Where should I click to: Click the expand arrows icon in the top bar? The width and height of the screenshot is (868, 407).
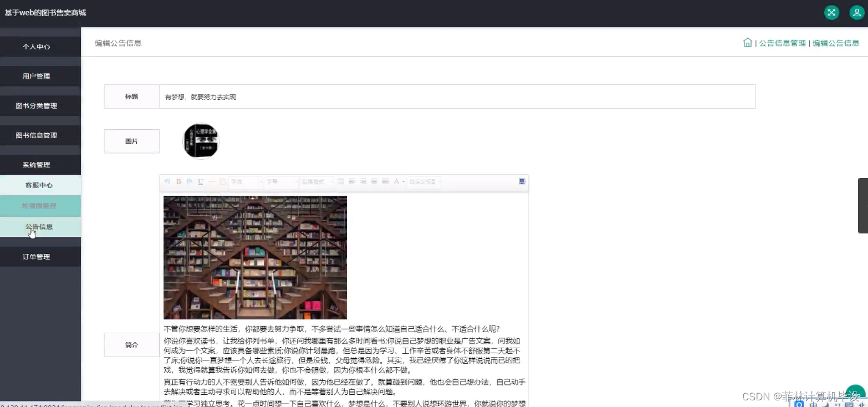pyautogui.click(x=831, y=12)
